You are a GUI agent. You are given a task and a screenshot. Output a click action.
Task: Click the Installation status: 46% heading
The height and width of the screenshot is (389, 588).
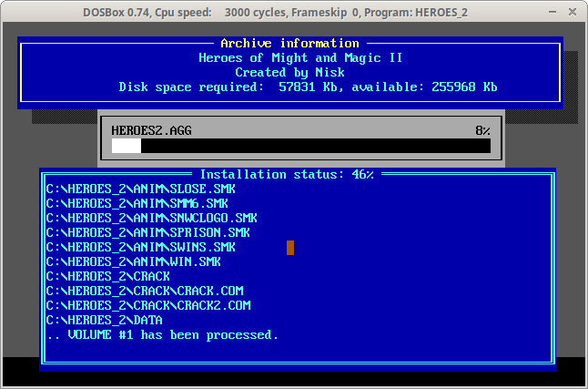(x=287, y=175)
